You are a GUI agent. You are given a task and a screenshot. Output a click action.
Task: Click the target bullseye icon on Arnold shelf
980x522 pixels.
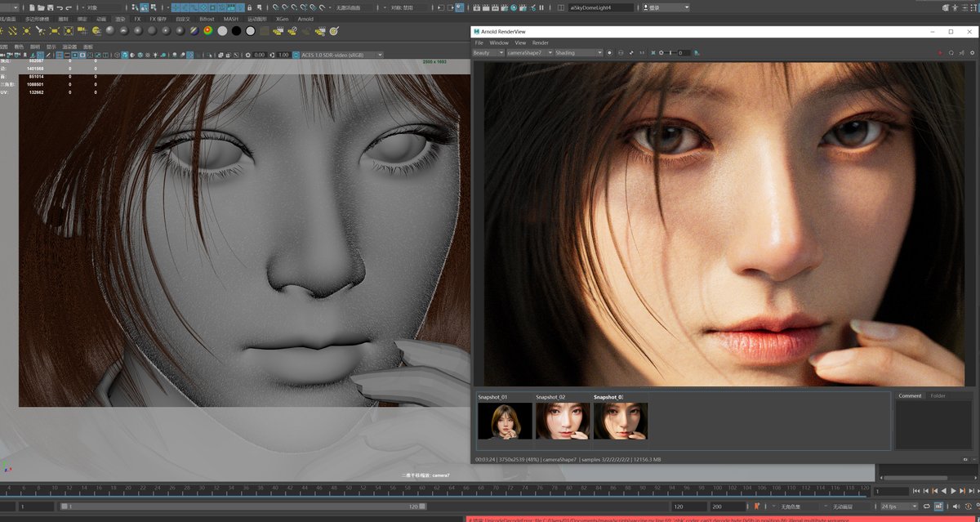click(x=334, y=30)
